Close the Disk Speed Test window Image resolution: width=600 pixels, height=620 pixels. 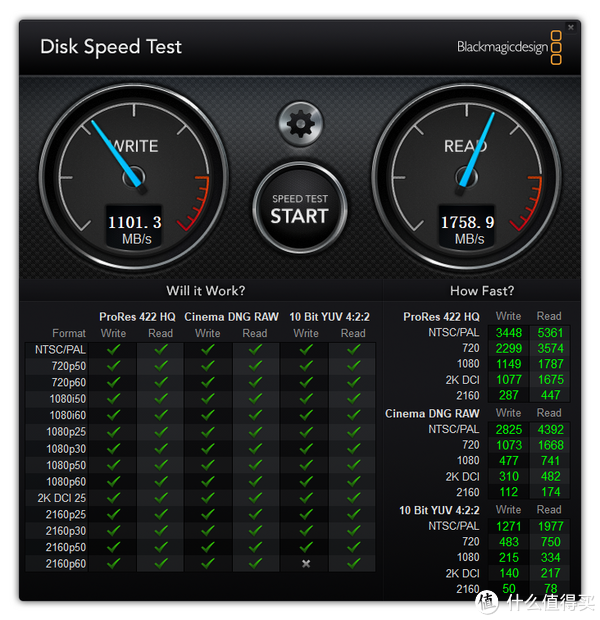(x=570, y=27)
